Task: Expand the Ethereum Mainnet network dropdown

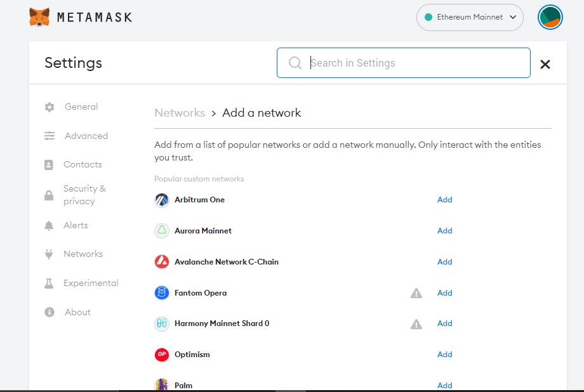Action: point(470,17)
